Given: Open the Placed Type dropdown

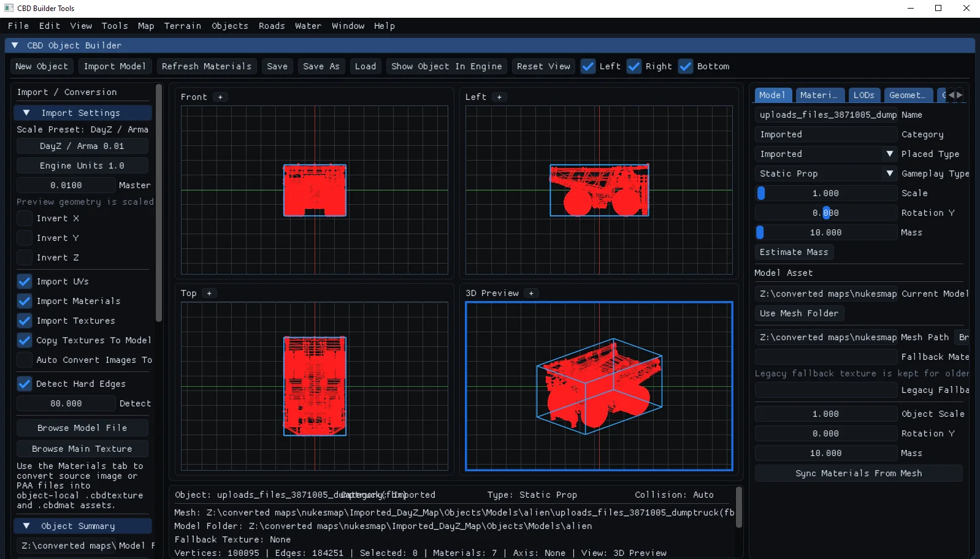Looking at the screenshot, I should (x=890, y=154).
